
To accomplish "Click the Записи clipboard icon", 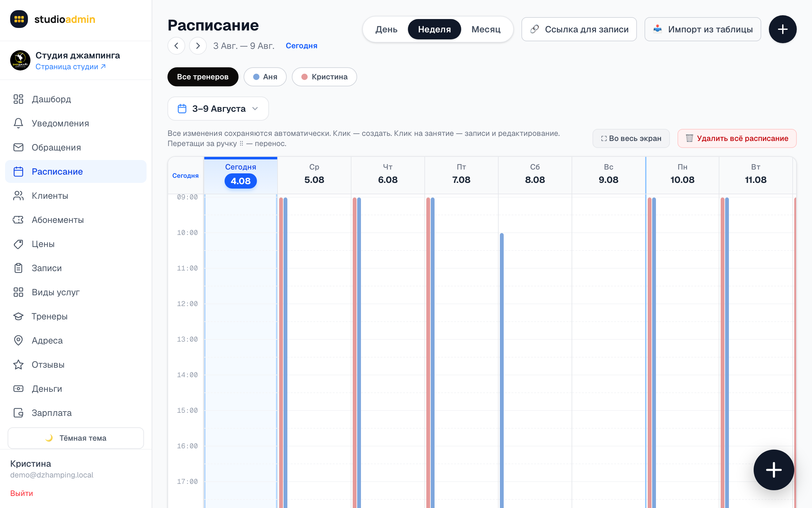I will (x=18, y=268).
